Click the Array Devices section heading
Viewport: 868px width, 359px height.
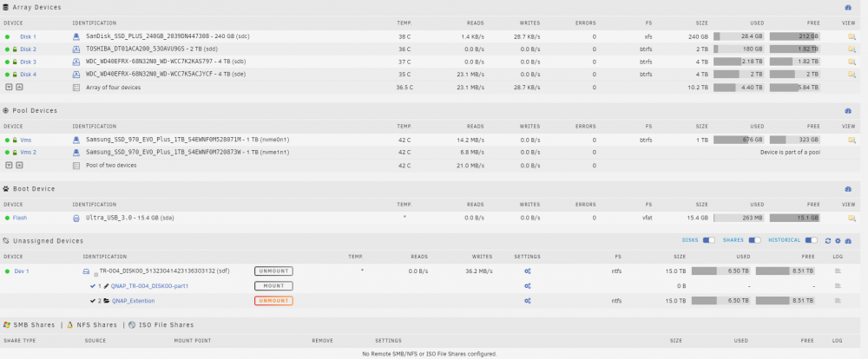tap(36, 8)
